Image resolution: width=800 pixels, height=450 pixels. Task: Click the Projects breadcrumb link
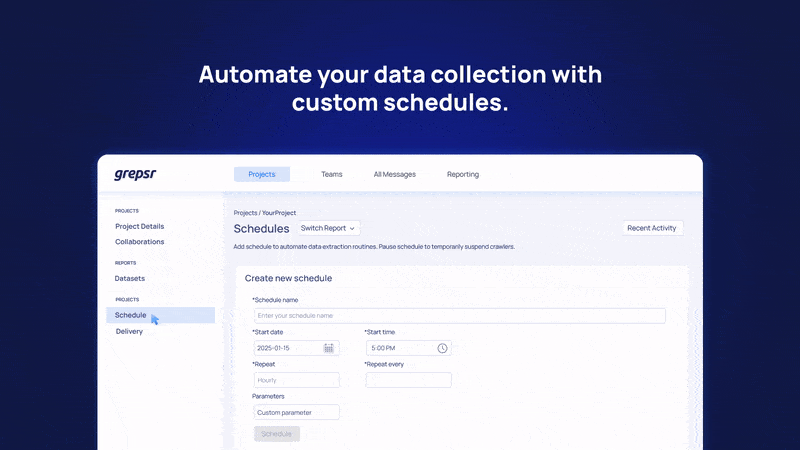coord(245,213)
